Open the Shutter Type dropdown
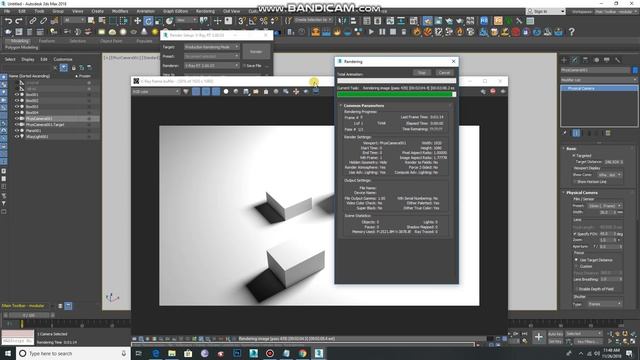 pos(604,304)
